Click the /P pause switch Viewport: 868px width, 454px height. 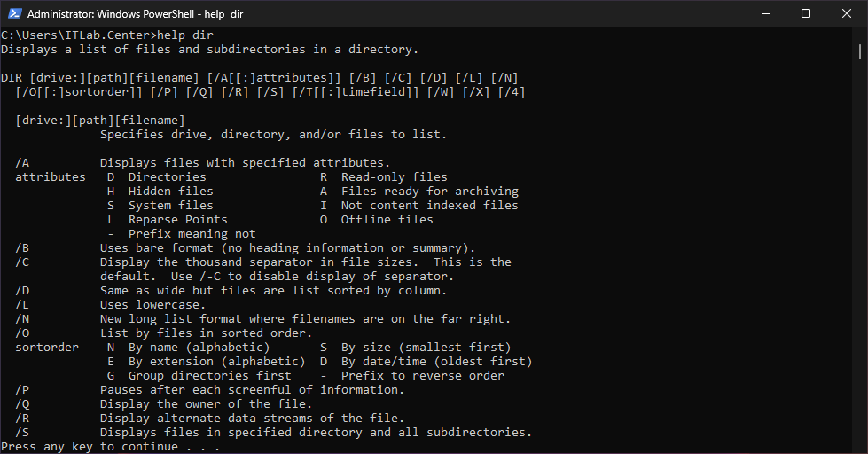[x=22, y=390]
